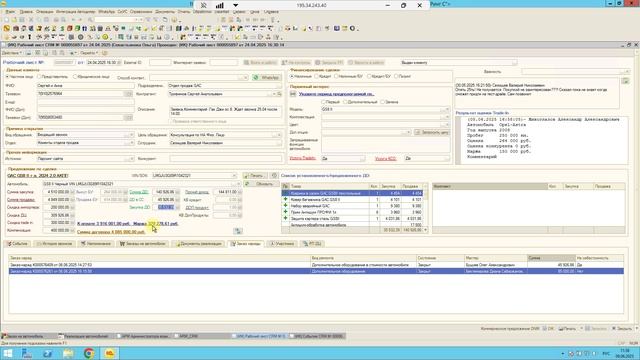The height and width of the screenshot is (360, 640).
Task: Click the round icon next to the Печать button
Action: coord(274,176)
